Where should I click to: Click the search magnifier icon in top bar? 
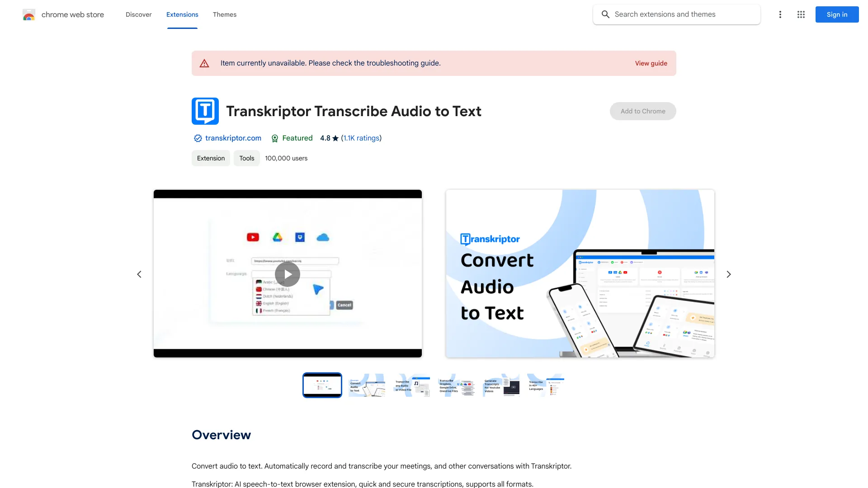(606, 14)
